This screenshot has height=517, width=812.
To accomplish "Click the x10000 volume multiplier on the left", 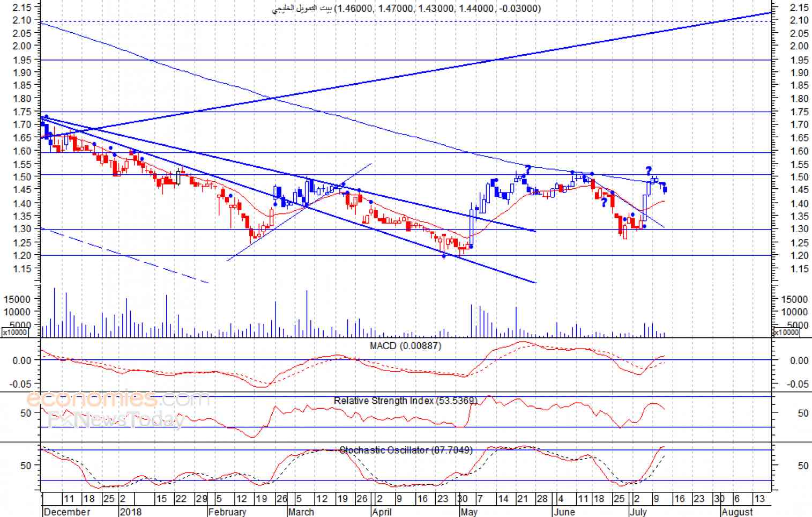I will [x=15, y=333].
